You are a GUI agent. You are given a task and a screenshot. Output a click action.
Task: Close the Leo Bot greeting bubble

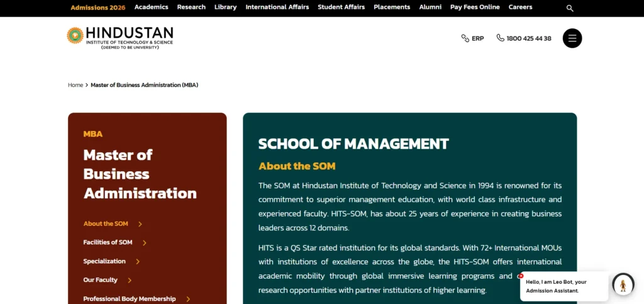pos(521,276)
